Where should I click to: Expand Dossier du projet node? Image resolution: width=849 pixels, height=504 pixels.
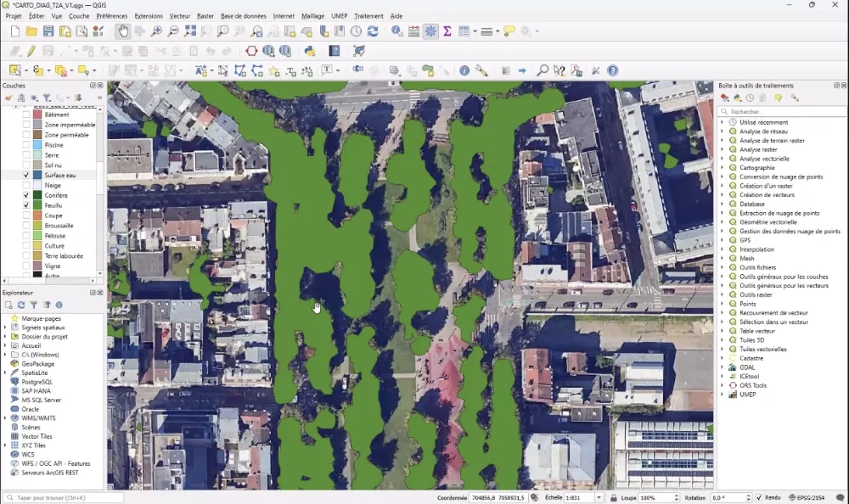(x=5, y=337)
